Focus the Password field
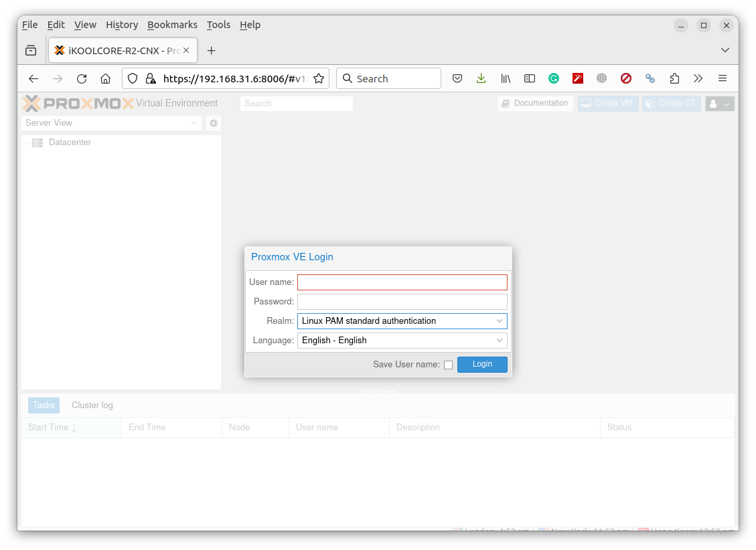The width and height of the screenshot is (756, 550). (402, 302)
